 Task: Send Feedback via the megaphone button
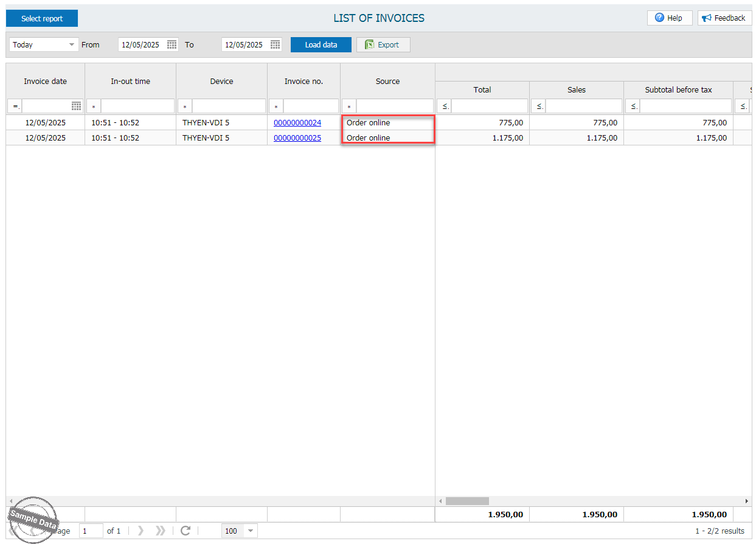click(x=724, y=18)
